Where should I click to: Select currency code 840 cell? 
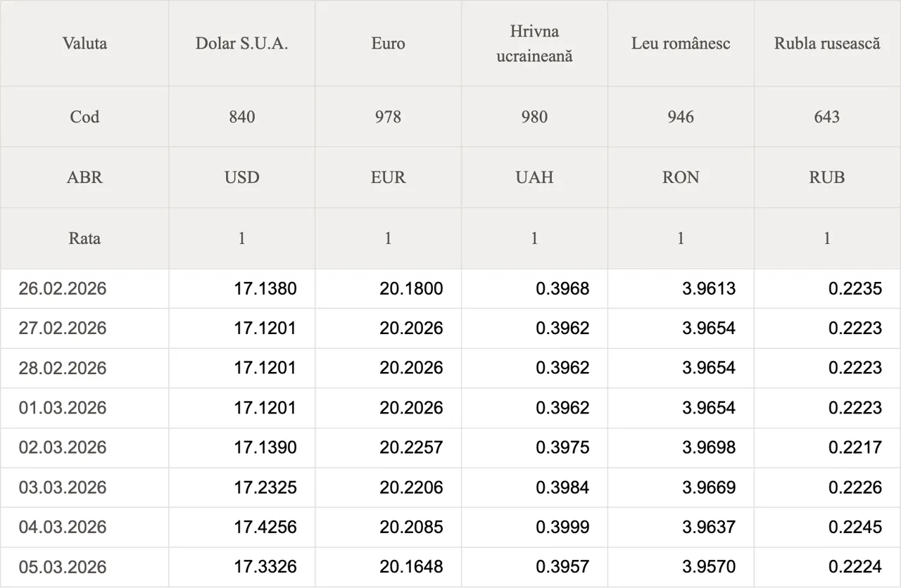pos(241,117)
